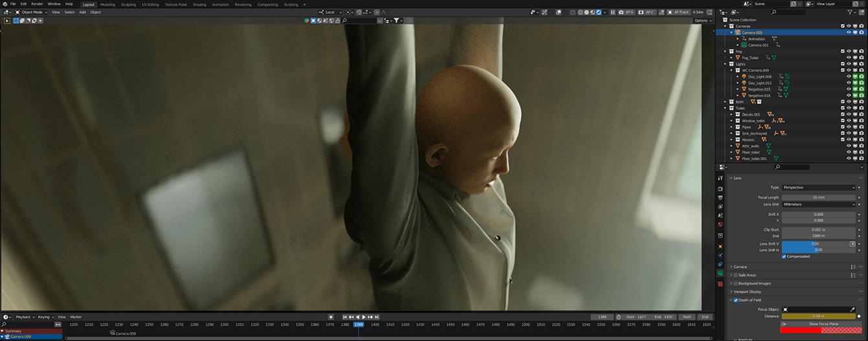The width and height of the screenshot is (868, 341).
Task: Open the Render menu
Action: pos(37,4)
